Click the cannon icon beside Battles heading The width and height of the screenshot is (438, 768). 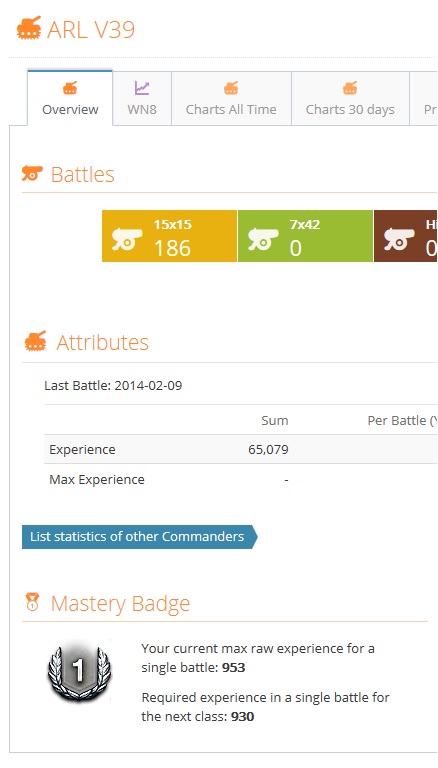(32, 173)
